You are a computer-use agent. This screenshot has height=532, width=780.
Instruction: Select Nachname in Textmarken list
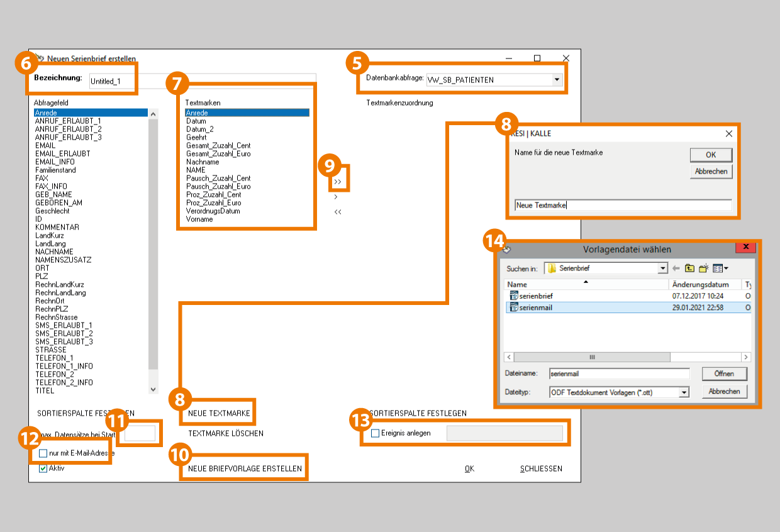point(202,162)
